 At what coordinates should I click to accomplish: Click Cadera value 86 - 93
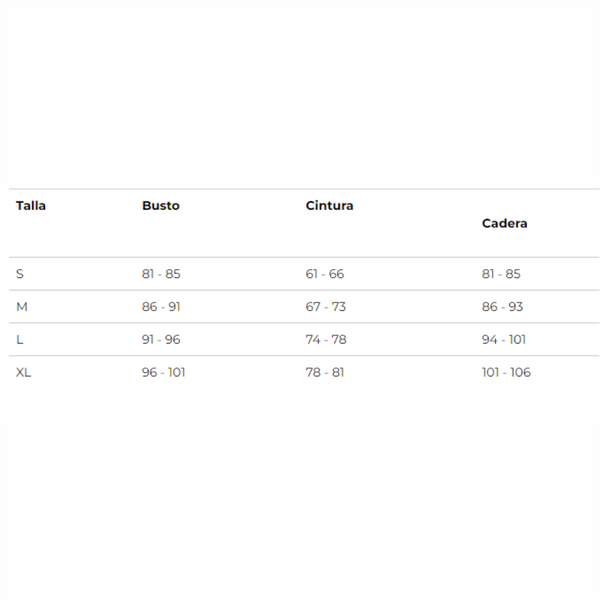(x=502, y=307)
